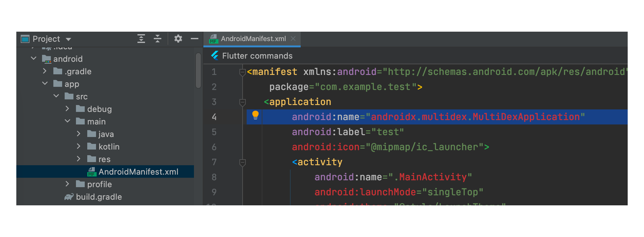Click the android:label="test" attribute

click(348, 132)
